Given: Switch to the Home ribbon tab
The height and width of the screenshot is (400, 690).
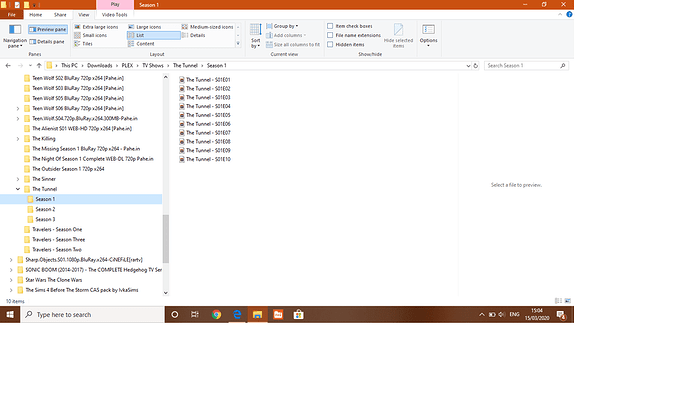Looking at the screenshot, I should (36, 15).
